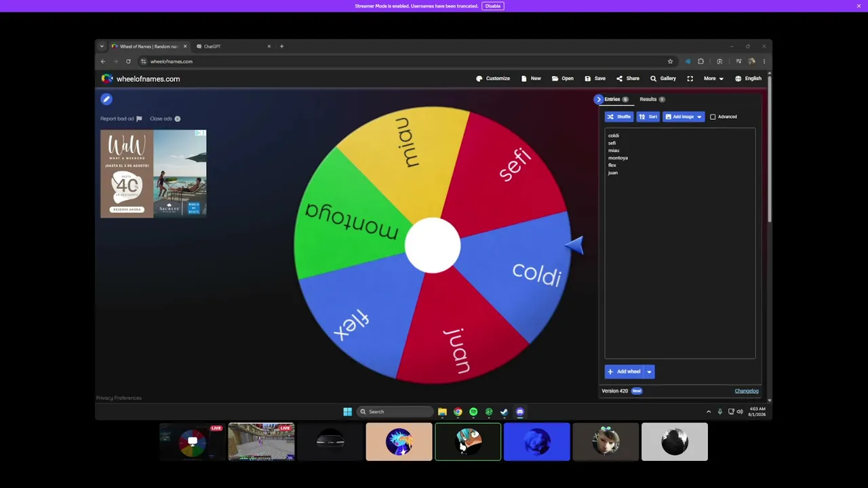Select the peach-background participant tile

tap(399, 442)
